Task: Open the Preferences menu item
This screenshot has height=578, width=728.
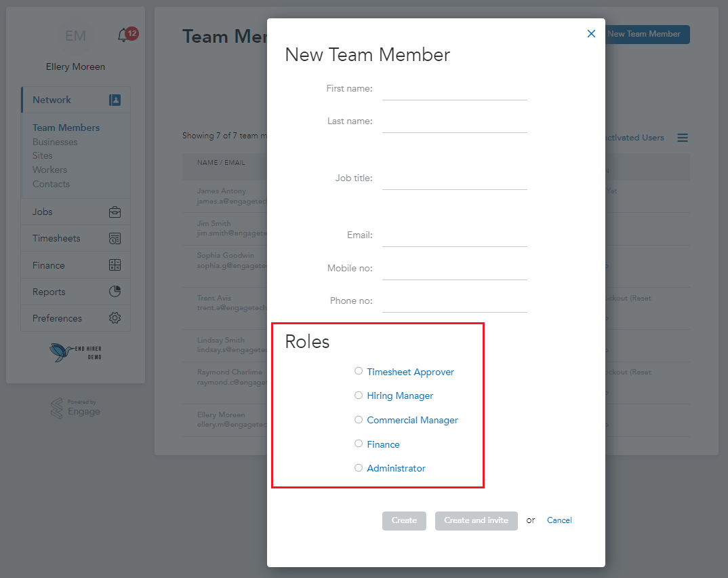Action: [76, 318]
